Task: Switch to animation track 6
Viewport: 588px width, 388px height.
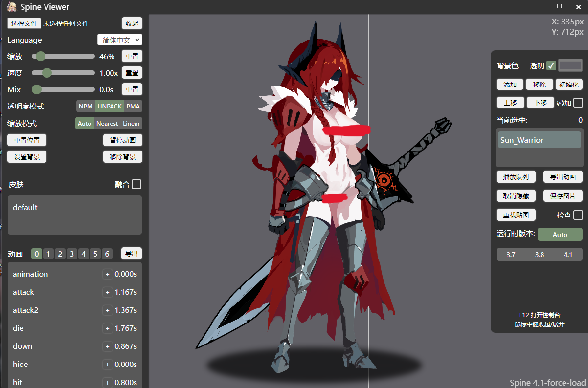Action: 107,254
